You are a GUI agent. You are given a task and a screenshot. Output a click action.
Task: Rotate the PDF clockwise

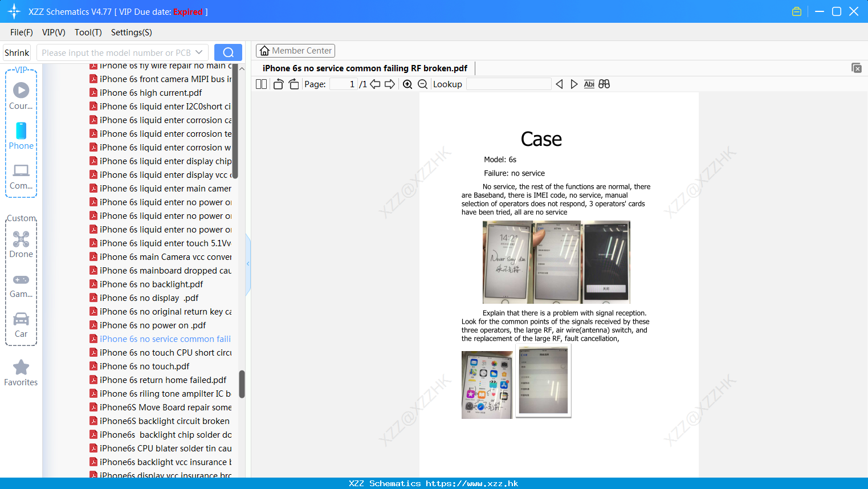[x=294, y=84]
